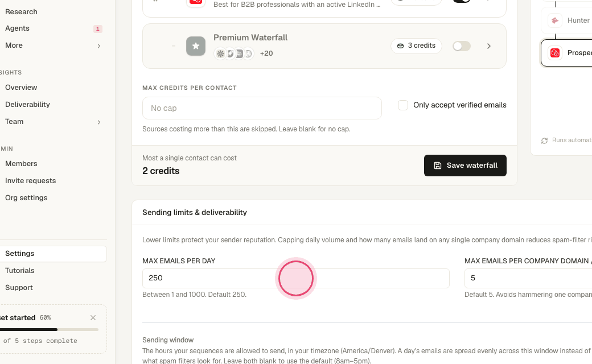Click the Sending limits & deliverability heading
The height and width of the screenshot is (364, 592).
point(195,212)
